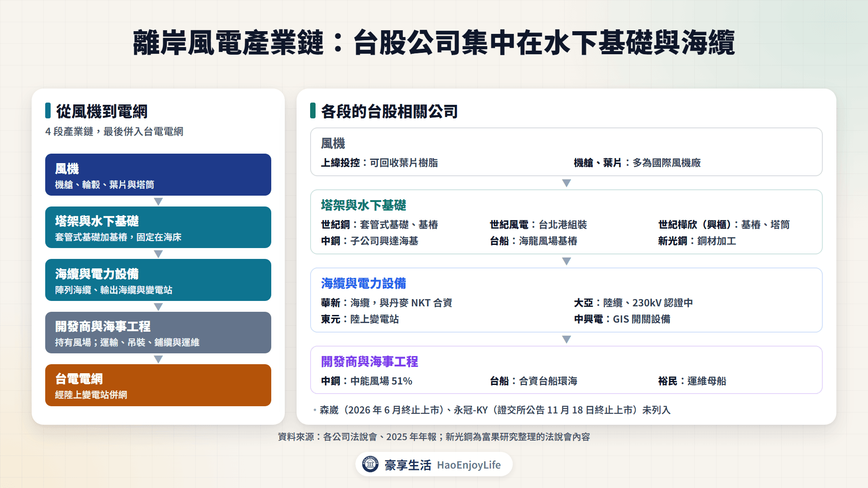Image resolution: width=868 pixels, height=488 pixels.
Task: Select the blue 風機 block on the left
Action: pyautogui.click(x=158, y=174)
